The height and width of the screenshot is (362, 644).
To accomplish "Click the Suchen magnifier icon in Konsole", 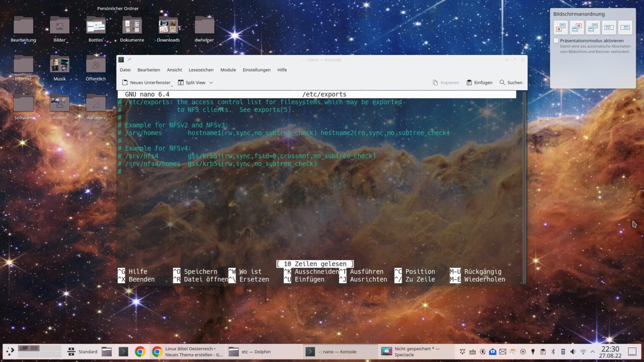I will coord(502,82).
